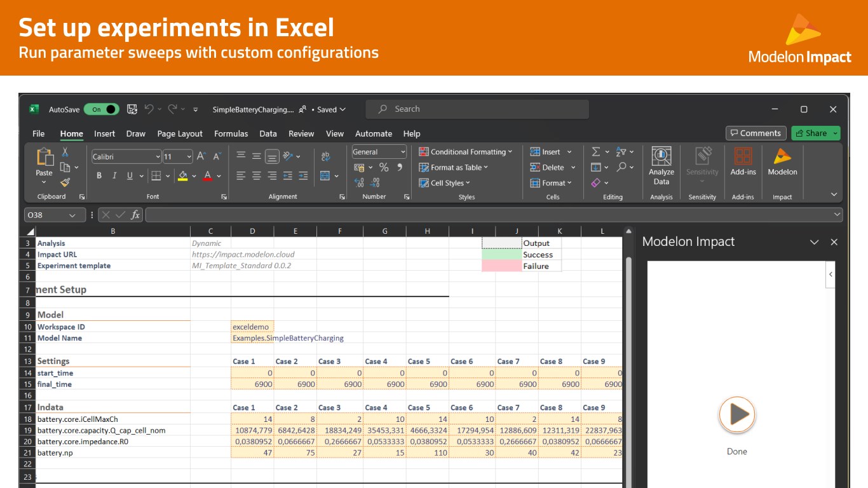Click the AutoSum sigma icon

596,152
